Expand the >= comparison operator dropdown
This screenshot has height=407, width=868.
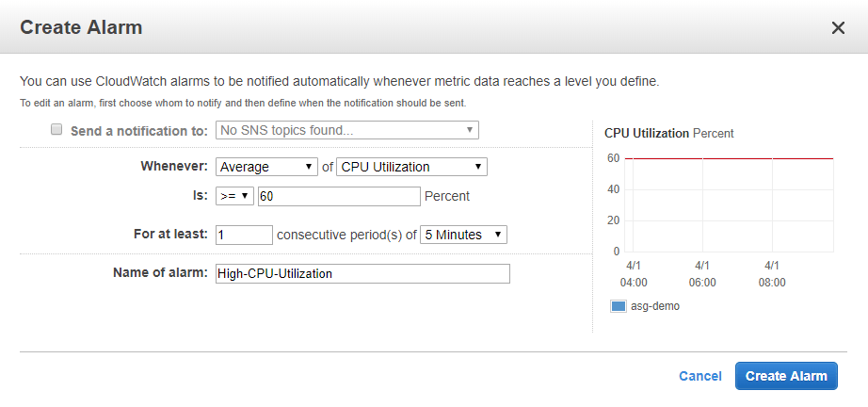click(x=234, y=196)
